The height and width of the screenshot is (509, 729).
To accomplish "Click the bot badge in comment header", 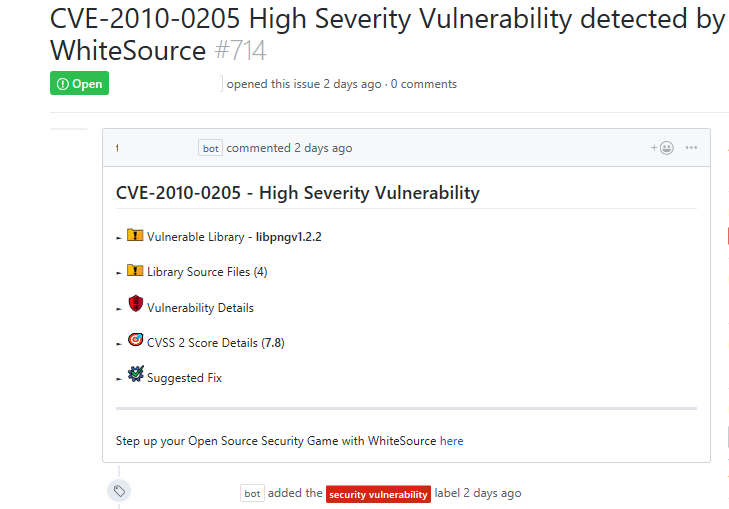I will 210,148.
